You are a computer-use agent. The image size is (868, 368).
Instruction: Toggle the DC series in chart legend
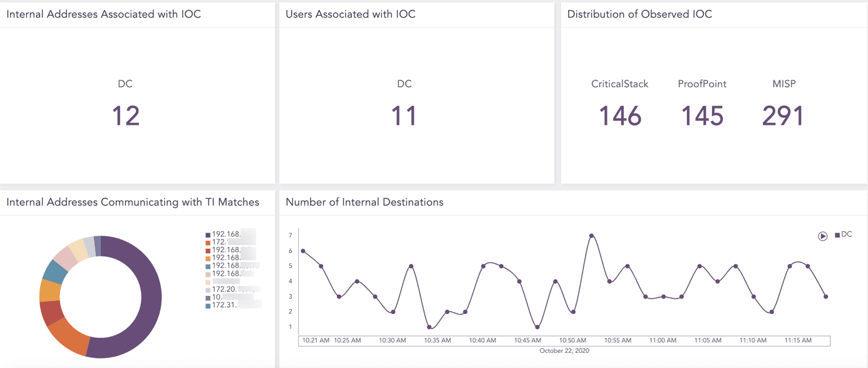click(842, 234)
